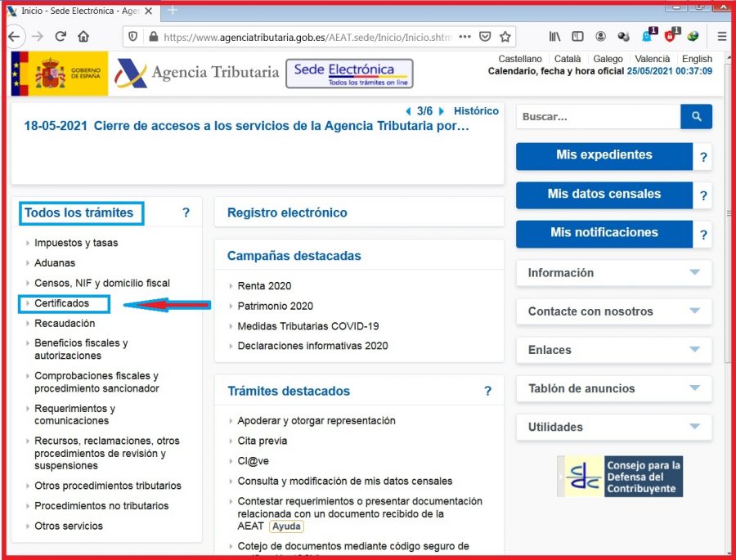Switch site language to Català
The width and height of the screenshot is (736, 560).
pos(567,59)
